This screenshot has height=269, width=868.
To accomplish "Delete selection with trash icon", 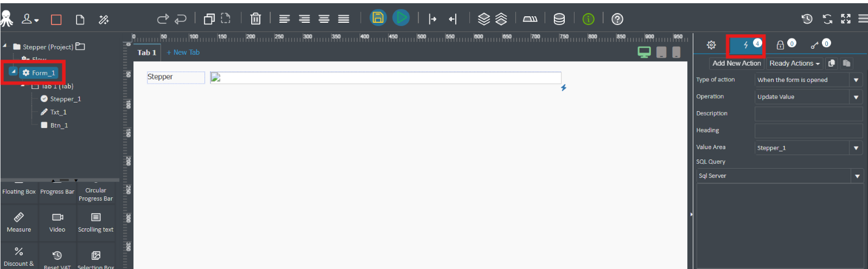I will (256, 19).
